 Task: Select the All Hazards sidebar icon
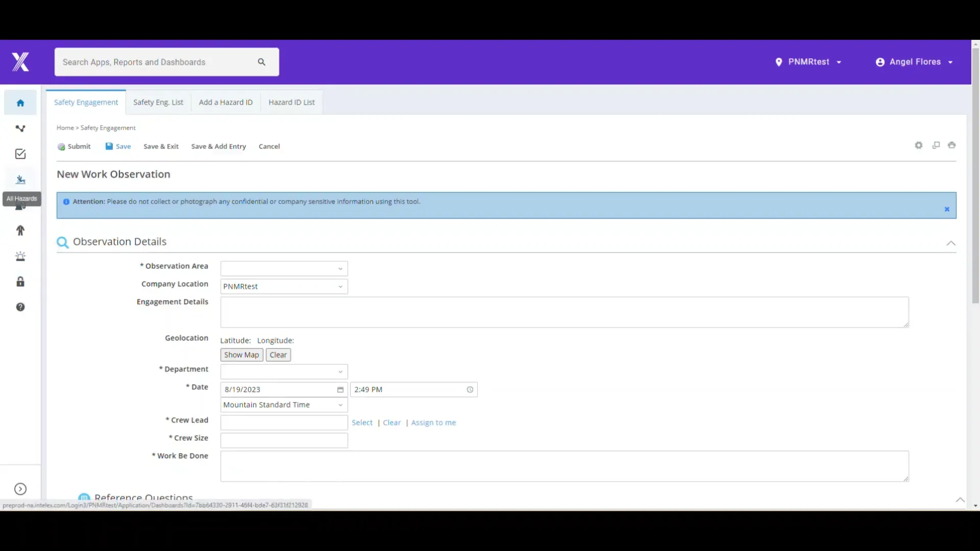click(20, 180)
